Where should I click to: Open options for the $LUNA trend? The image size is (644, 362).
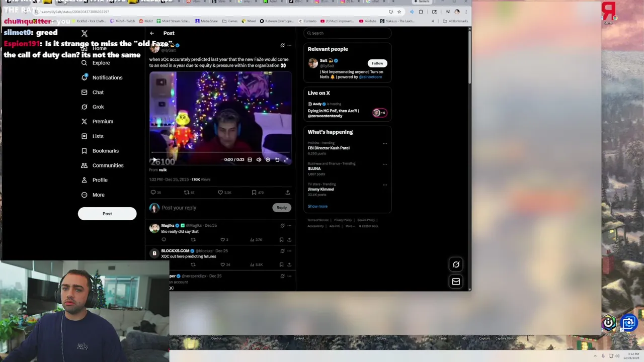385,164
